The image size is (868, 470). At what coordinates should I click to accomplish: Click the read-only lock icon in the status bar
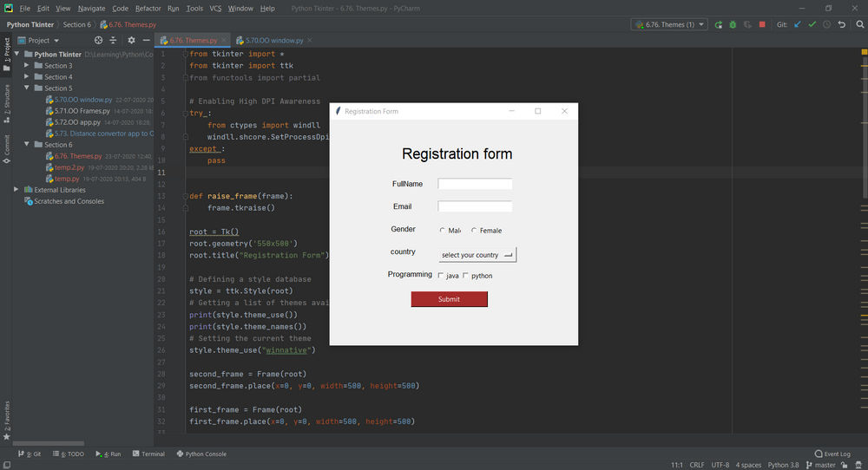[x=845, y=465]
